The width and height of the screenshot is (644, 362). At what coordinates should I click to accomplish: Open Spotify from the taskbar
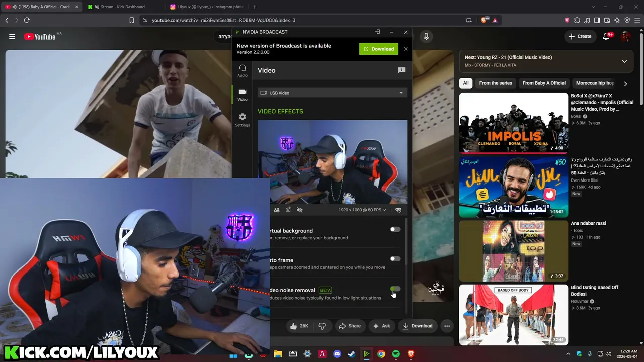coord(396,354)
